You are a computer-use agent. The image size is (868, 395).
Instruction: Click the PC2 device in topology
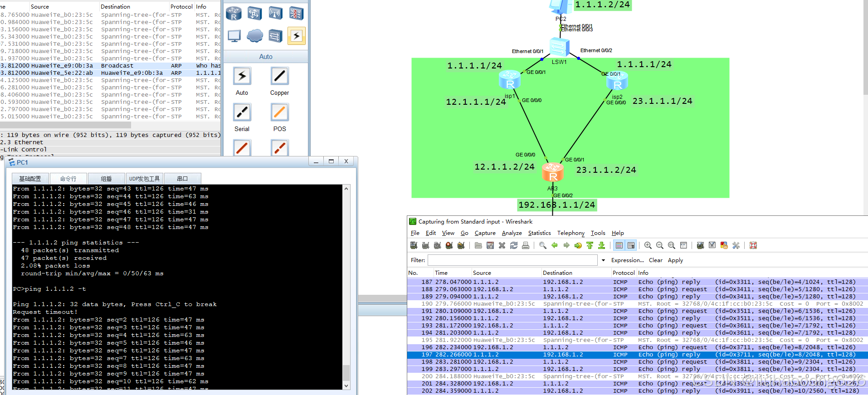(561, 8)
